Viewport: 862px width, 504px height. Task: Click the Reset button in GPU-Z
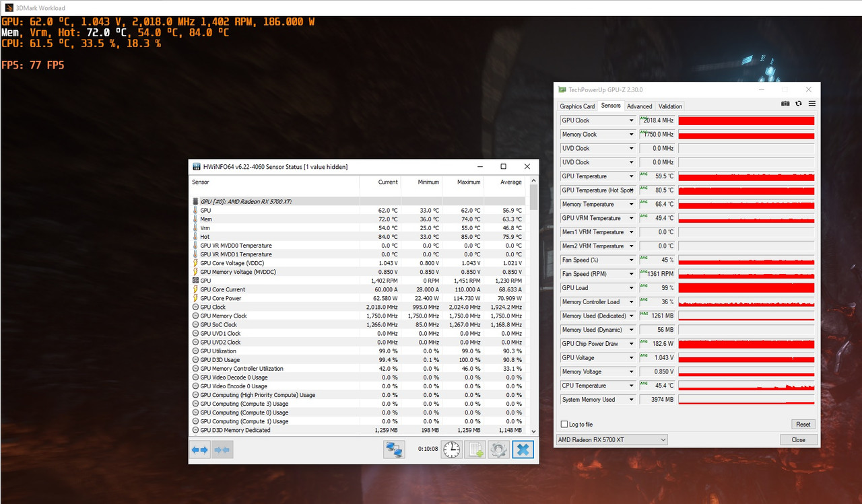pos(803,425)
